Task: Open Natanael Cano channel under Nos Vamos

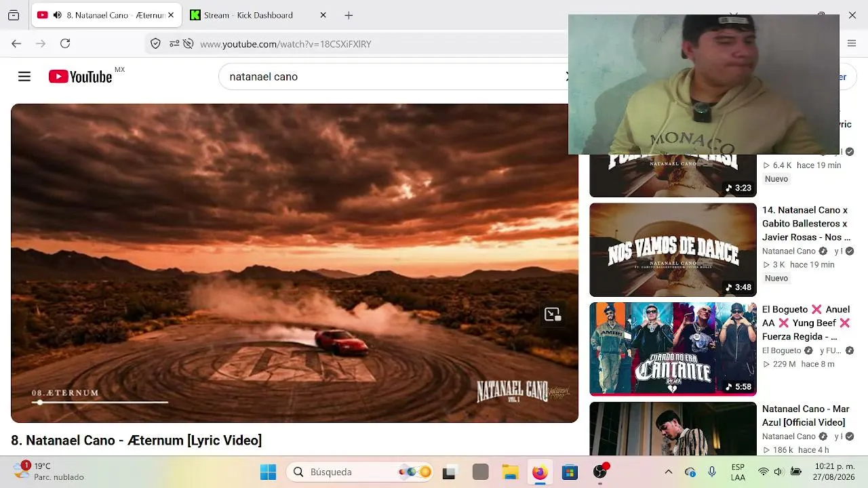Action: [x=789, y=251]
